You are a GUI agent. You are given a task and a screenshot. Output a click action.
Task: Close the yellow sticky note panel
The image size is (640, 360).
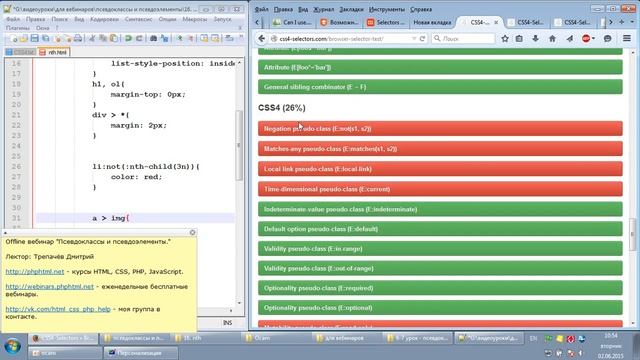coord(192,232)
